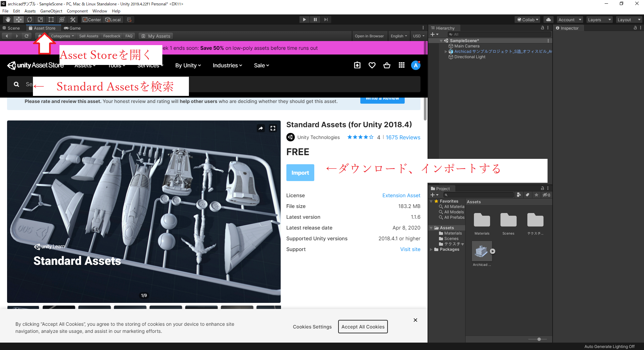Click the Play button

tap(304, 20)
